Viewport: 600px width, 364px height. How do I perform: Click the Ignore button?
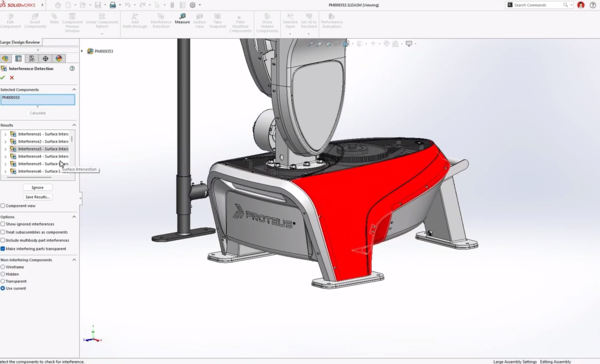38,188
